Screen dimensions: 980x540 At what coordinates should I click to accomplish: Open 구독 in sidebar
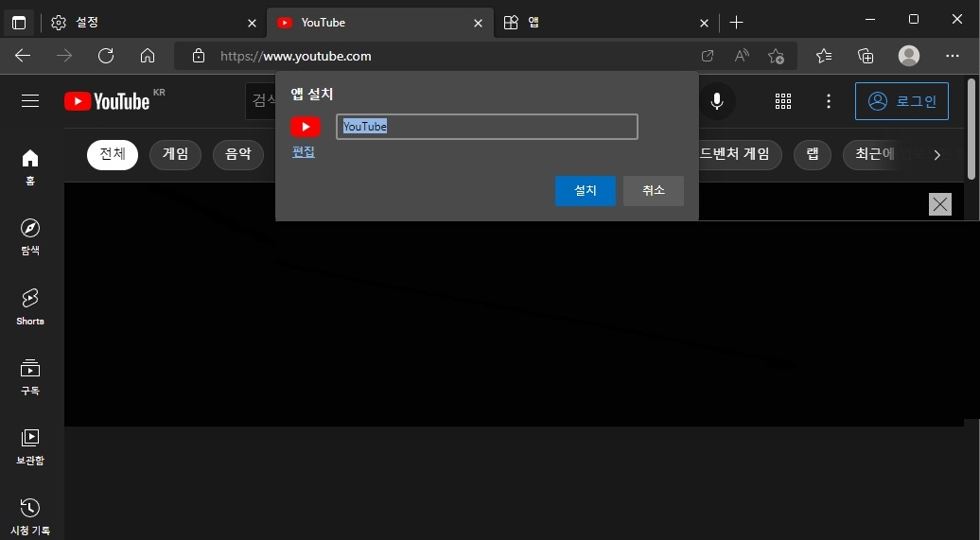click(30, 377)
